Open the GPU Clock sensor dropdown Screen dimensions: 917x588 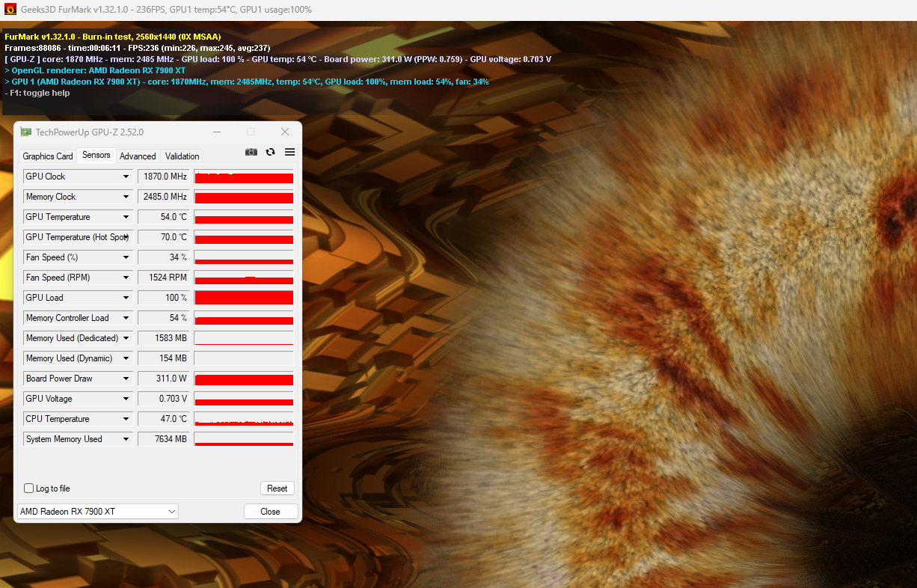click(126, 177)
